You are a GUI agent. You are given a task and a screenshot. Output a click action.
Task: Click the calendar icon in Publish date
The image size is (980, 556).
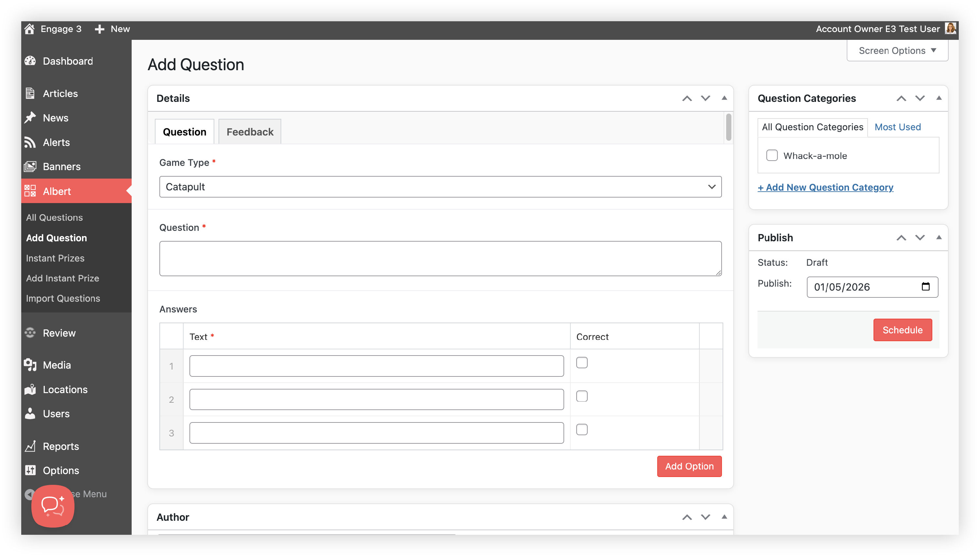(925, 287)
